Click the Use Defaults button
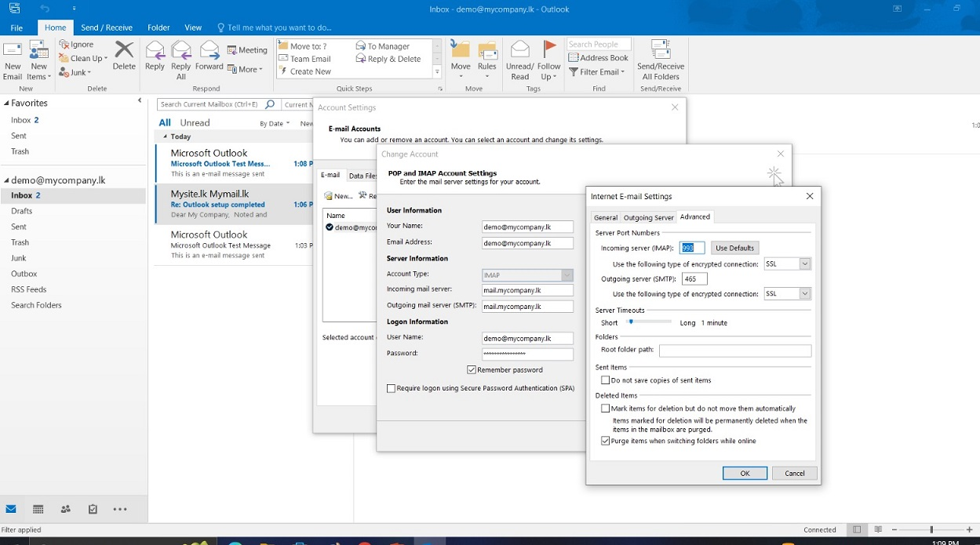Viewport: 980px width, 545px height. point(734,248)
